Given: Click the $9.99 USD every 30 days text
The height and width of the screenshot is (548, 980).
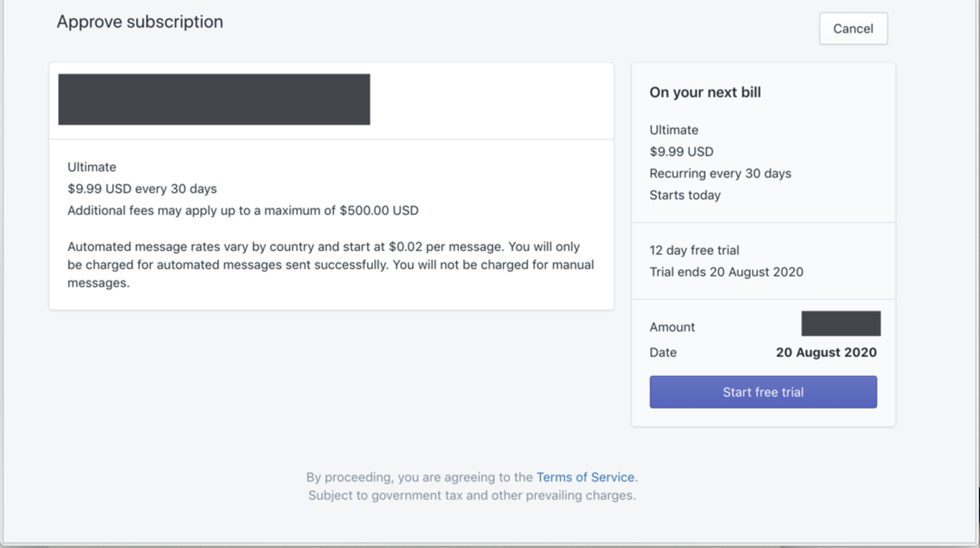Looking at the screenshot, I should click(x=142, y=188).
